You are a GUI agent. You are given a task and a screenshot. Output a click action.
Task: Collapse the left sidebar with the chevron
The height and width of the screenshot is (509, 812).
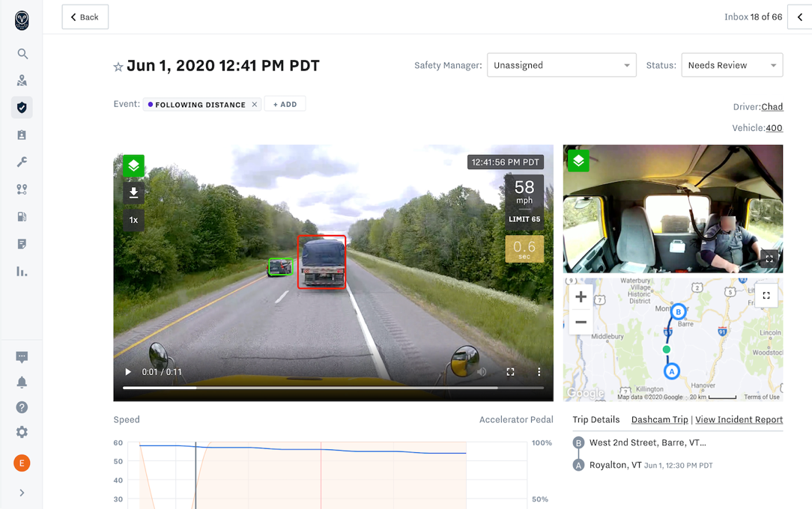pyautogui.click(x=22, y=493)
